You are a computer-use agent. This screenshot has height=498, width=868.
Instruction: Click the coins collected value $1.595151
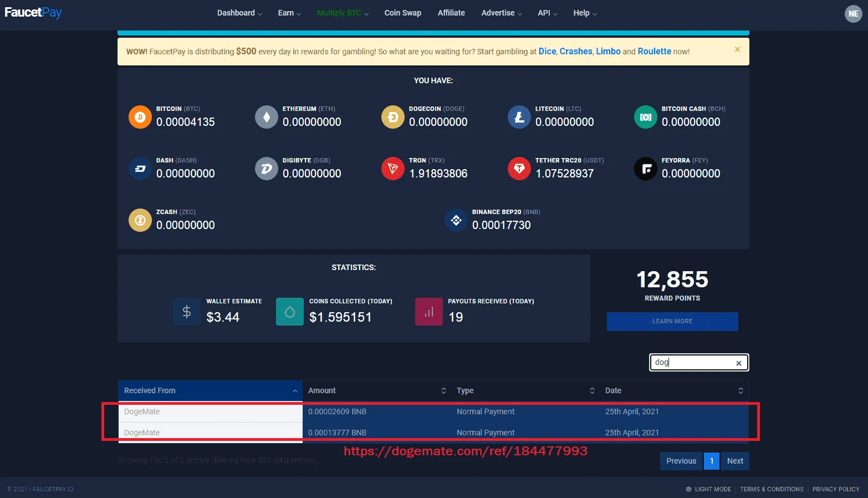[340, 317]
